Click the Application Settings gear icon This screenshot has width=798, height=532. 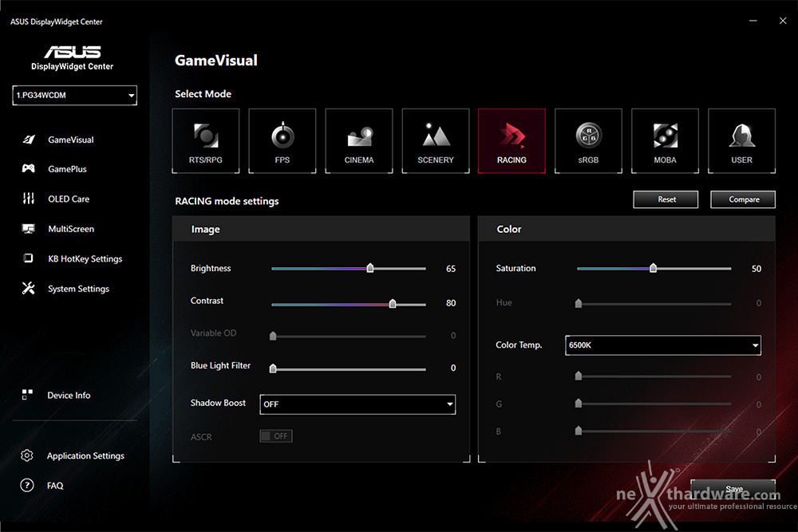coord(27,455)
